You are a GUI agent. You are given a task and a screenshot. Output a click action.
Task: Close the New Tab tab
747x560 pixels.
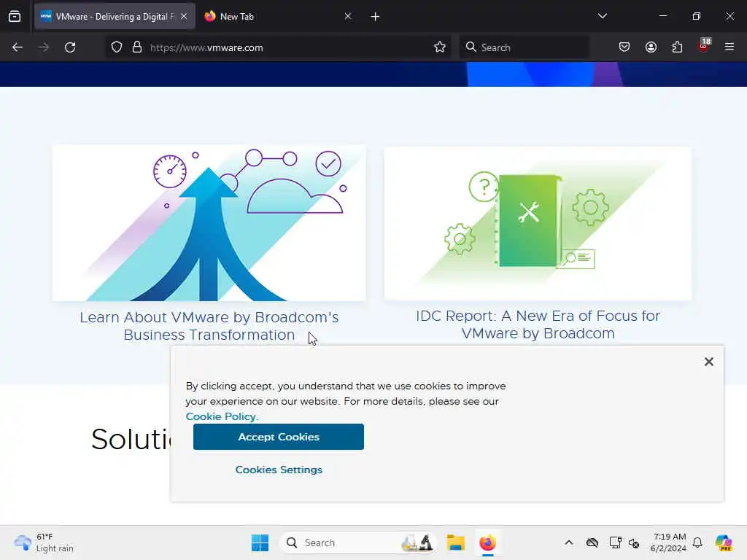coord(348,16)
